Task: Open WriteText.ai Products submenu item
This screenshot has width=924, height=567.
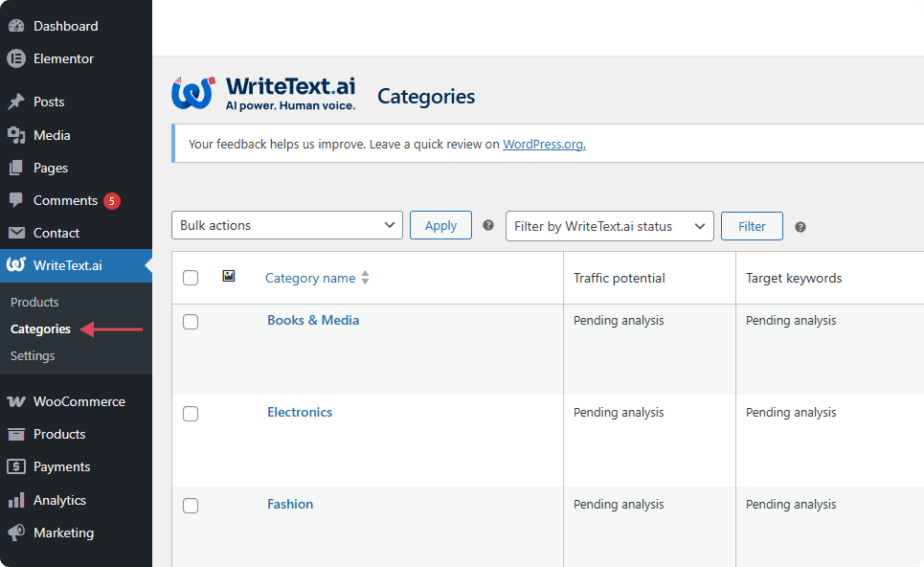Action: (x=34, y=302)
